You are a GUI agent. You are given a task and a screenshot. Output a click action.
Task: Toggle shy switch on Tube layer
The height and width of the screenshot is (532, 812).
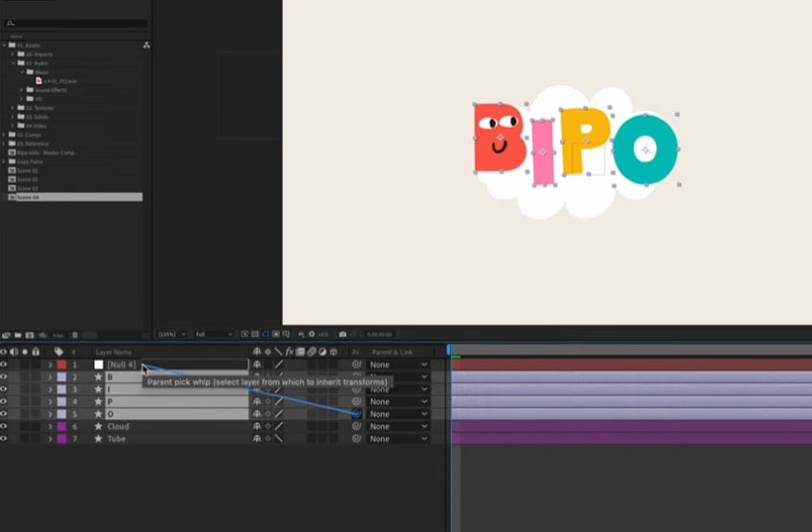pyautogui.click(x=257, y=438)
